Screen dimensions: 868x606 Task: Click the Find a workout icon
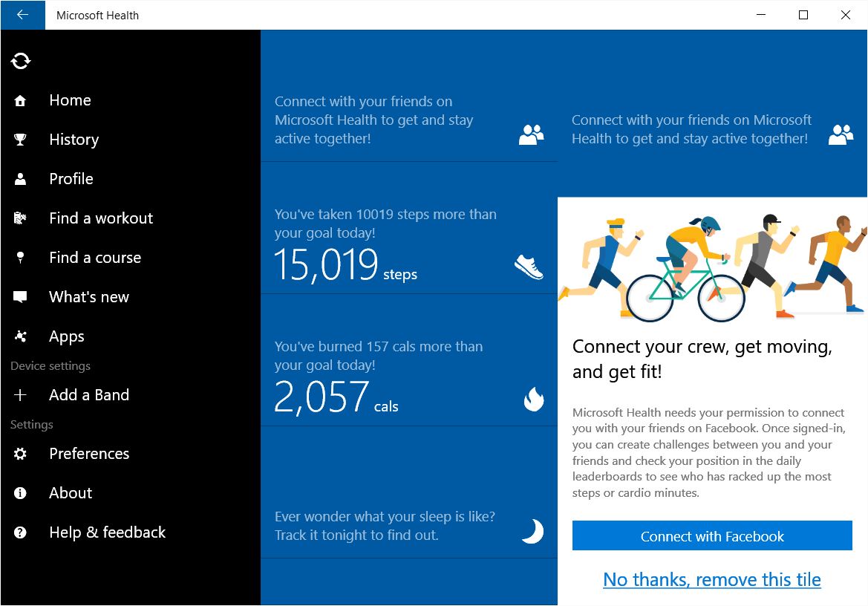pyautogui.click(x=20, y=218)
